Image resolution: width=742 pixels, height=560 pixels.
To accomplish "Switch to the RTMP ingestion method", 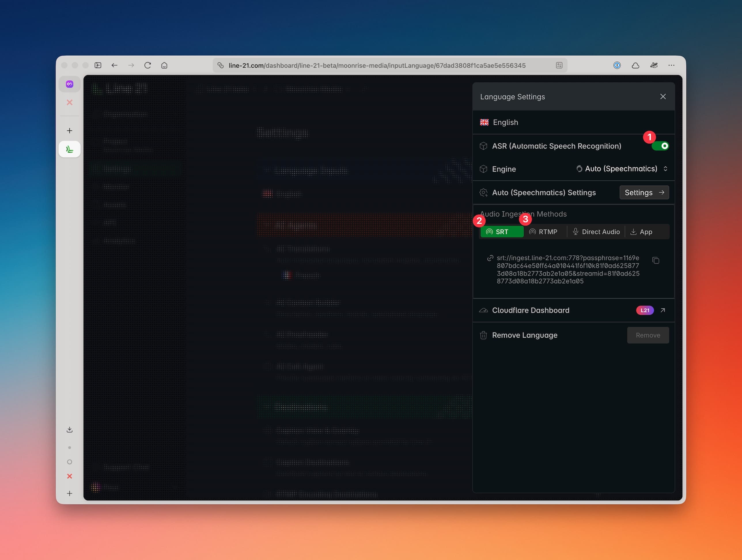I will 544,232.
